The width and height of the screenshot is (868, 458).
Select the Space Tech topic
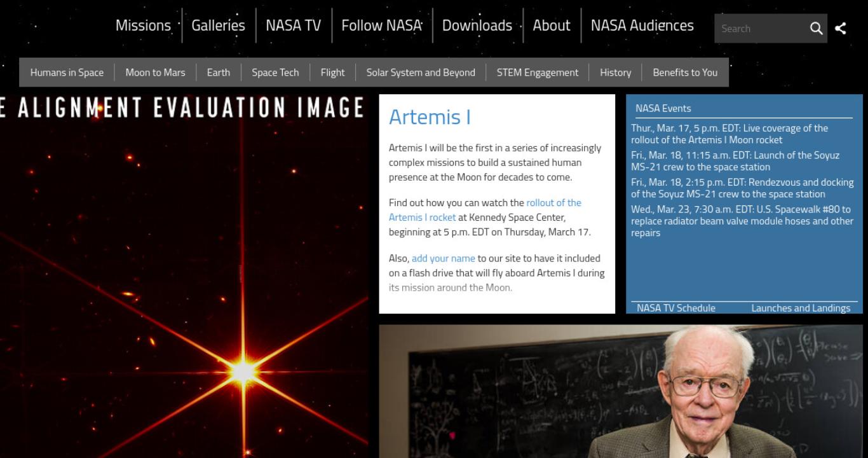(275, 73)
